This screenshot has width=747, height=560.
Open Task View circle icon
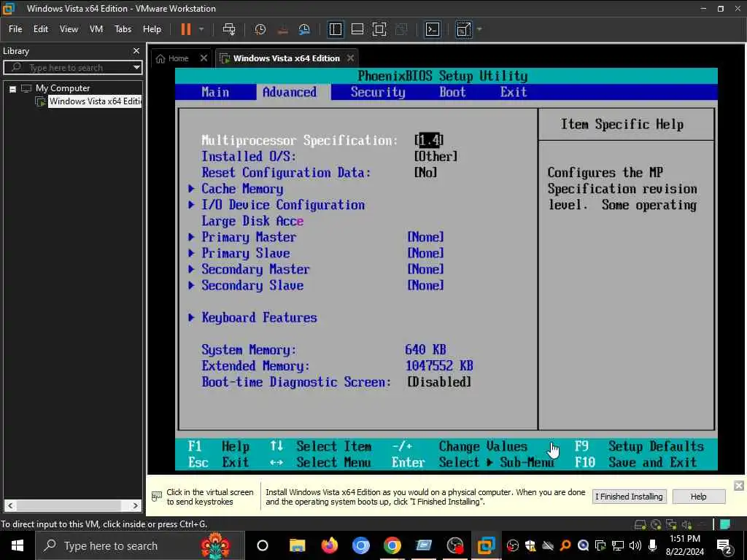click(x=263, y=545)
